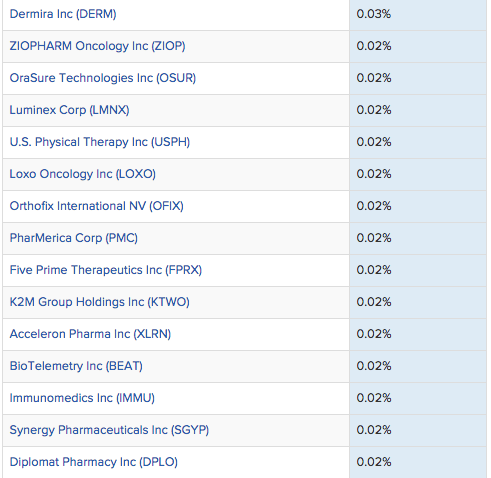The height and width of the screenshot is (478, 491).
Task: Select Acceleron Pharma Inc (XLRN) link
Action: [x=90, y=334]
